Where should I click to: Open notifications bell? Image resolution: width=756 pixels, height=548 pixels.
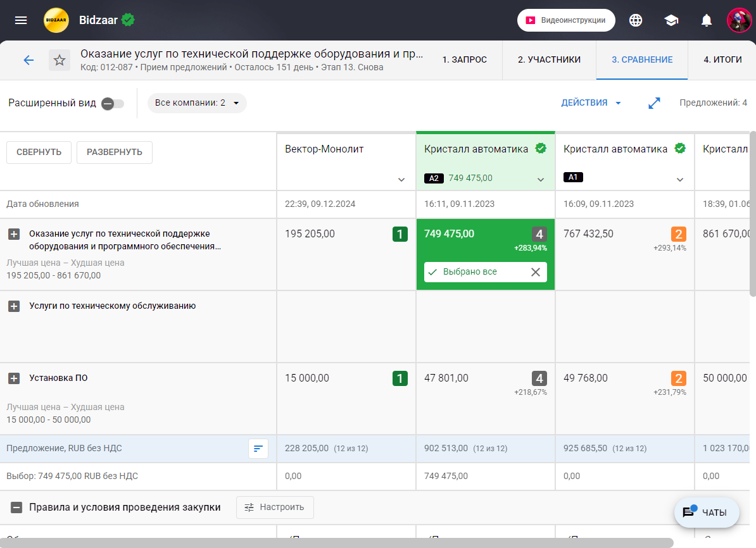707,20
